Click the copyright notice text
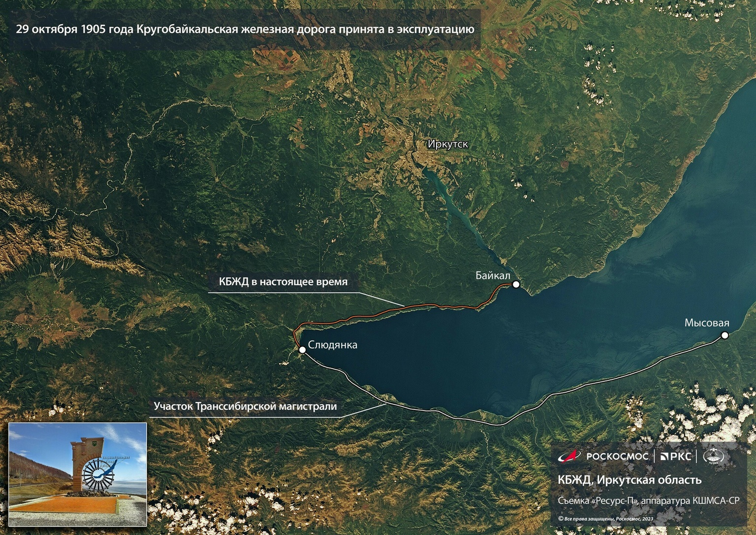 click(x=605, y=519)
